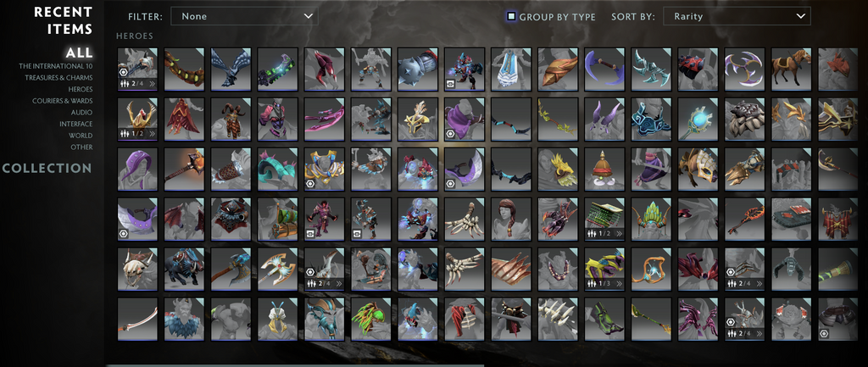This screenshot has width=868, height=367.
Task: Open the Sort By Rarity dropdown
Action: coord(737,17)
